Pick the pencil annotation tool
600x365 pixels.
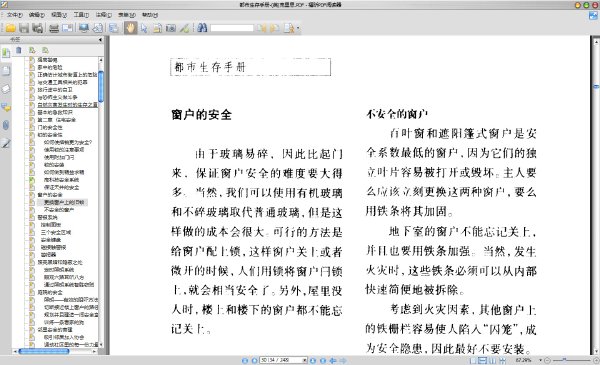184,28
